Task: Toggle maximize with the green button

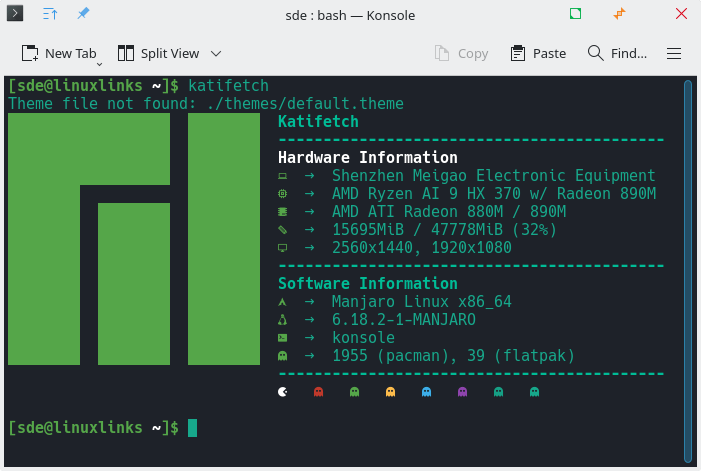Action: [575, 15]
